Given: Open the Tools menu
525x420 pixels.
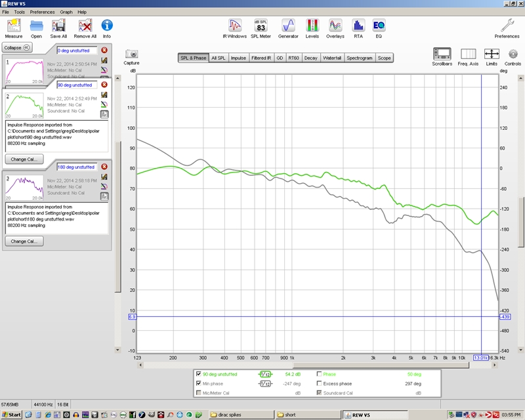Looking at the screenshot, I should click(x=20, y=12).
